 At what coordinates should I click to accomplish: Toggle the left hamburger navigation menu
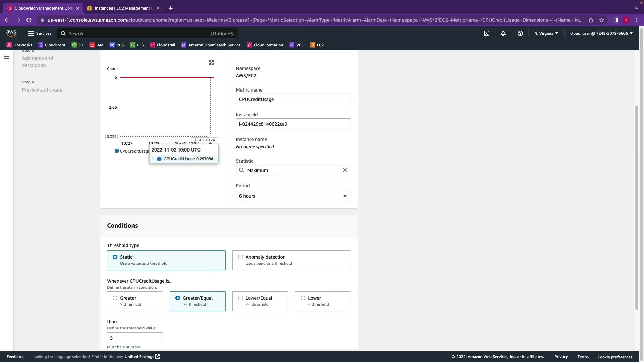click(7, 57)
